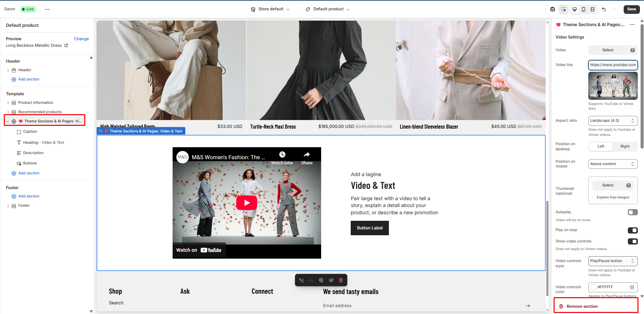Switch to fullscreen width preview icon

(x=592, y=9)
